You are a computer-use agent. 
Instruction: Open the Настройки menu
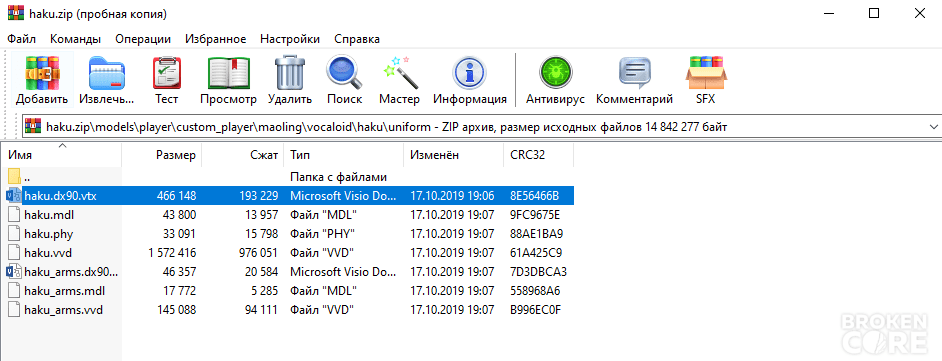(290, 39)
